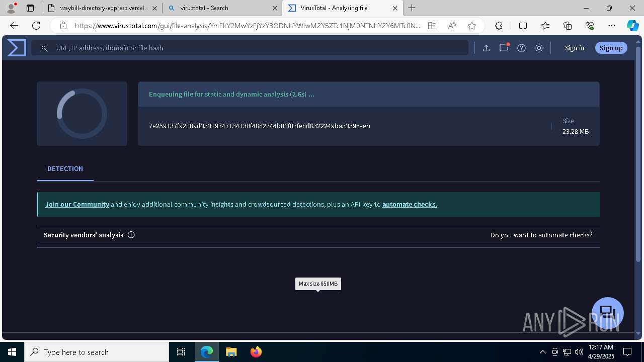Show hidden system tray icons
The height and width of the screenshot is (362, 644).
point(542,352)
